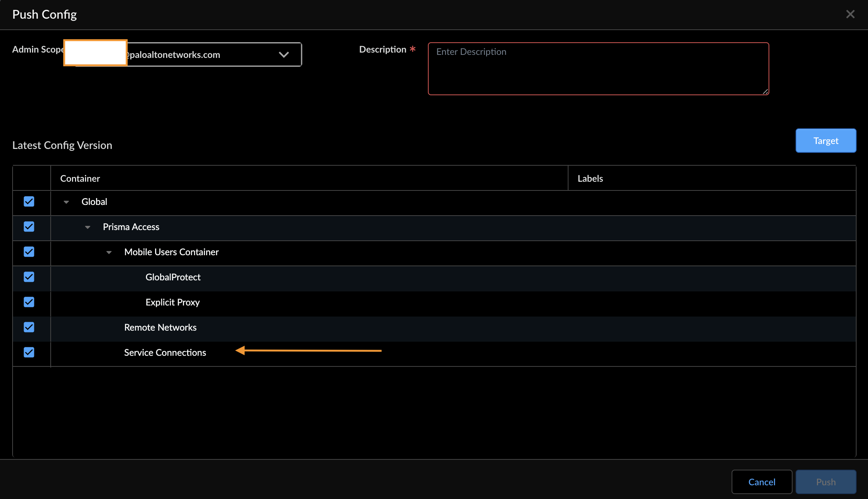The height and width of the screenshot is (499, 868).
Task: Select the Service Connections row label
Action: point(165,353)
